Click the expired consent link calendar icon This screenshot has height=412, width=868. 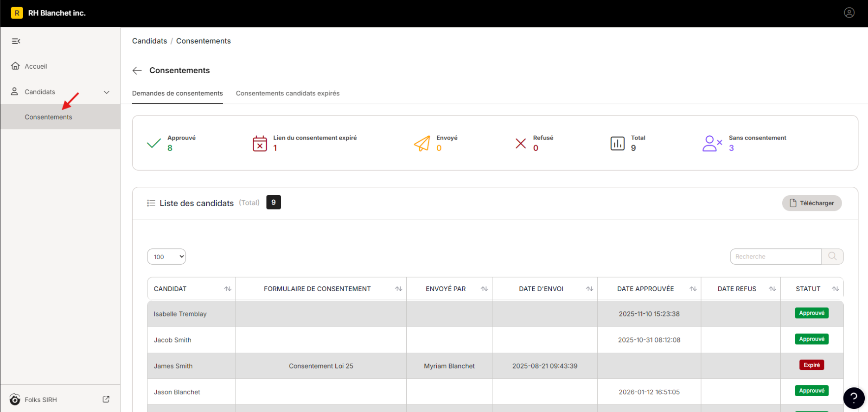click(x=260, y=144)
